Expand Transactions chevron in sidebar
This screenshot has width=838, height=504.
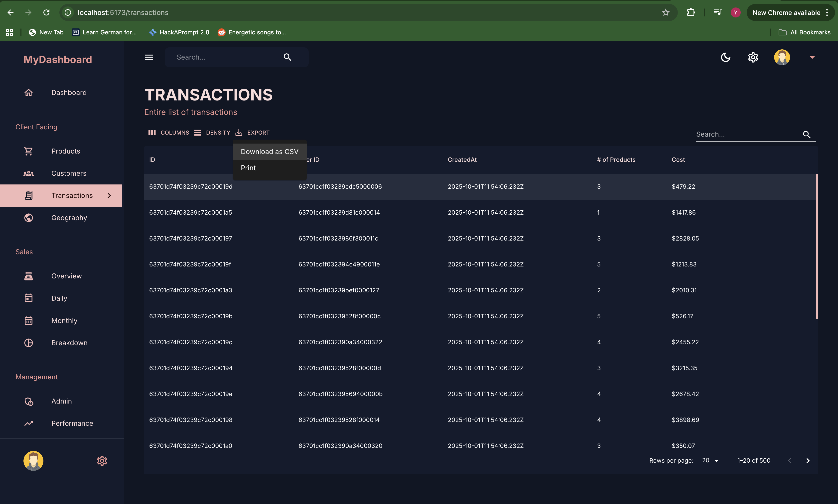click(109, 196)
